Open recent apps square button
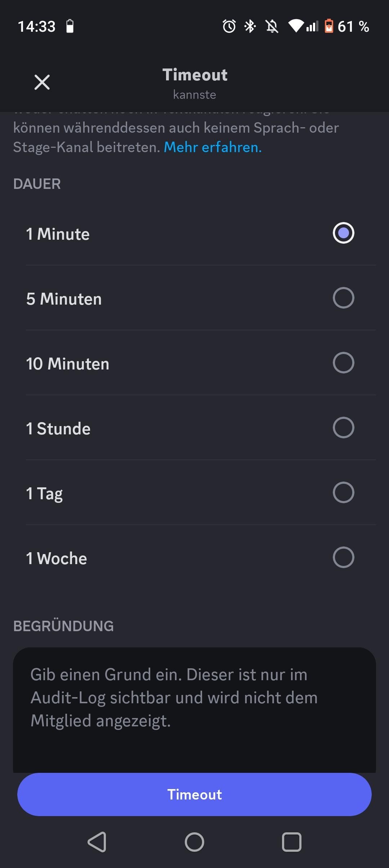The height and width of the screenshot is (868, 389). (291, 842)
